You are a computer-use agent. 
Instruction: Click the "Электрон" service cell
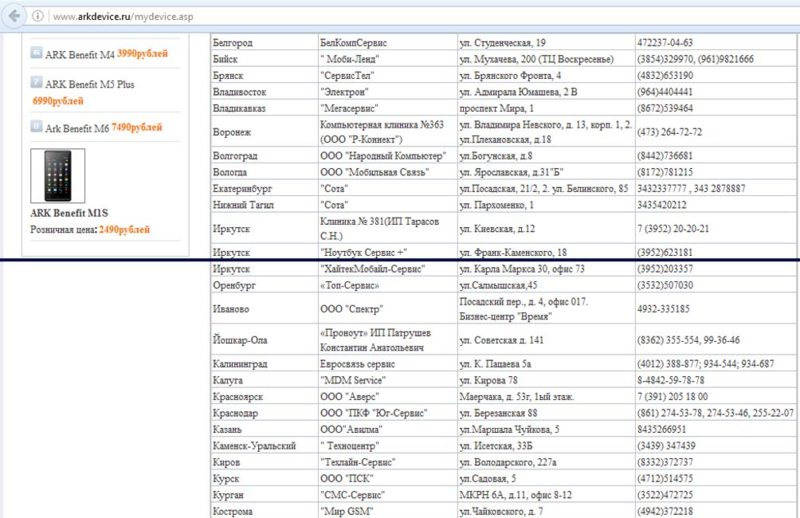(388, 92)
